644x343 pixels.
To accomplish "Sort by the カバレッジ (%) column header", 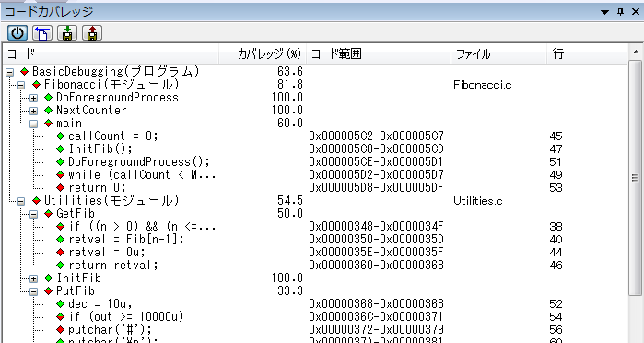I will [x=263, y=53].
